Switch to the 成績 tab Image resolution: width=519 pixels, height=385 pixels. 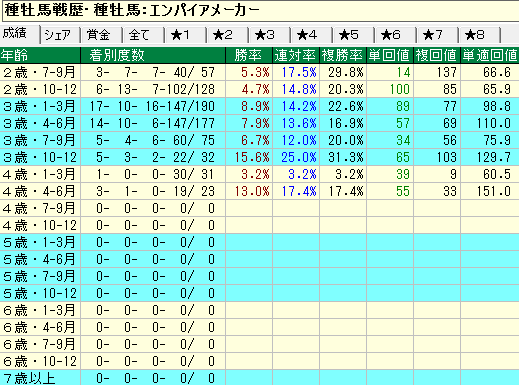pos(19,34)
